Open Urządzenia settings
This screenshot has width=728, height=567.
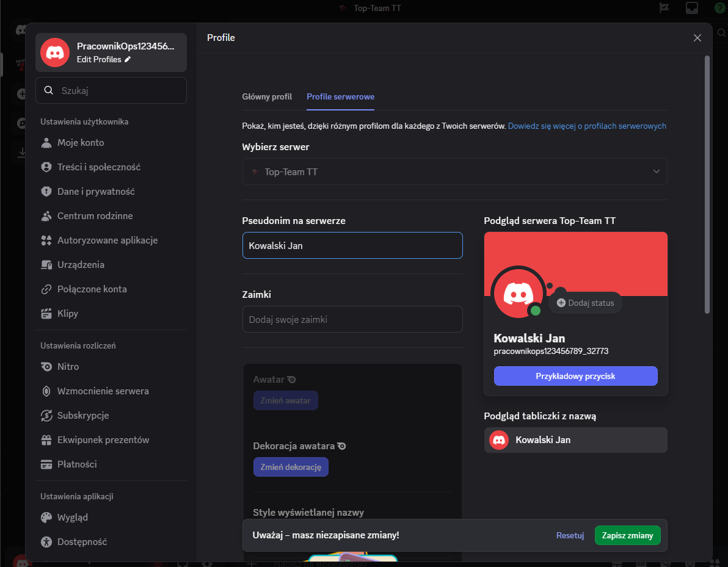pos(111,264)
